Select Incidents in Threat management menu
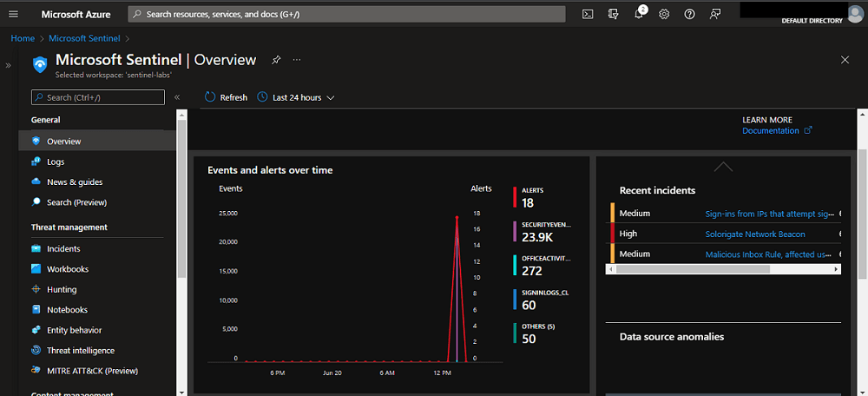This screenshot has height=396, width=868. (63, 248)
